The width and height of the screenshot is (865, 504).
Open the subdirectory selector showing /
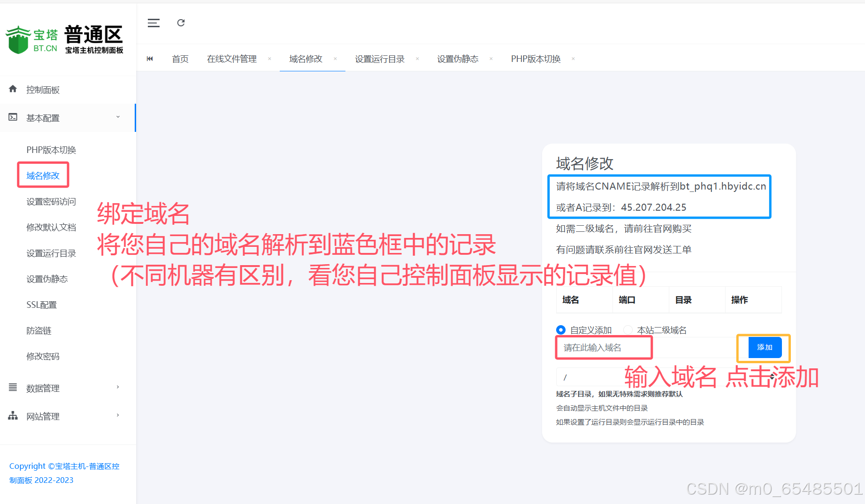coord(669,377)
